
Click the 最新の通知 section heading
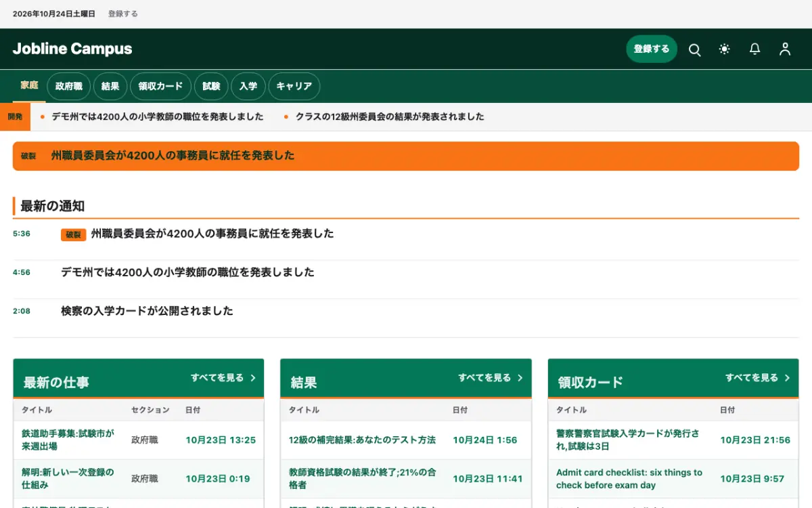click(52, 206)
